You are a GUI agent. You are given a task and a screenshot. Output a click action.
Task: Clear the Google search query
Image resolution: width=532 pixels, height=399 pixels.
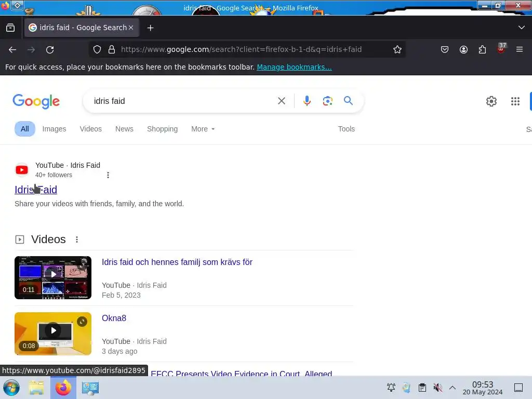[x=281, y=101]
